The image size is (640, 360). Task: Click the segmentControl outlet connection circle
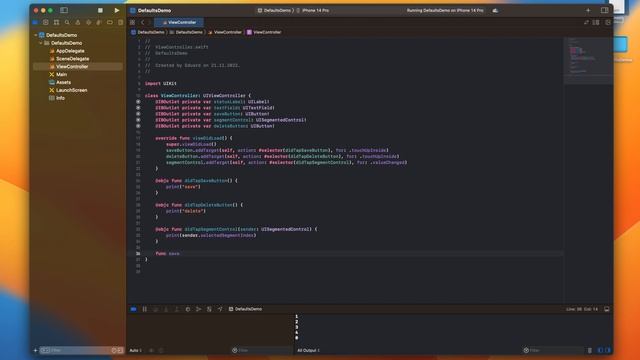point(138,120)
